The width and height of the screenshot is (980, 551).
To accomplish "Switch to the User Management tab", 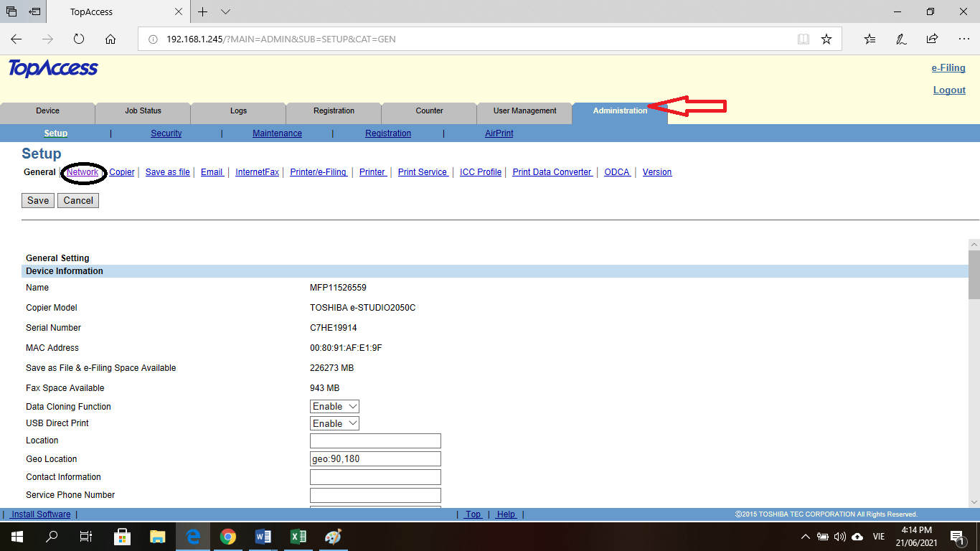I will 524,111.
